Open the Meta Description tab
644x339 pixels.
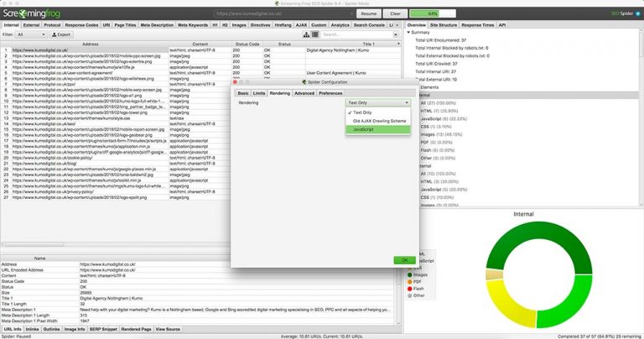(x=157, y=25)
